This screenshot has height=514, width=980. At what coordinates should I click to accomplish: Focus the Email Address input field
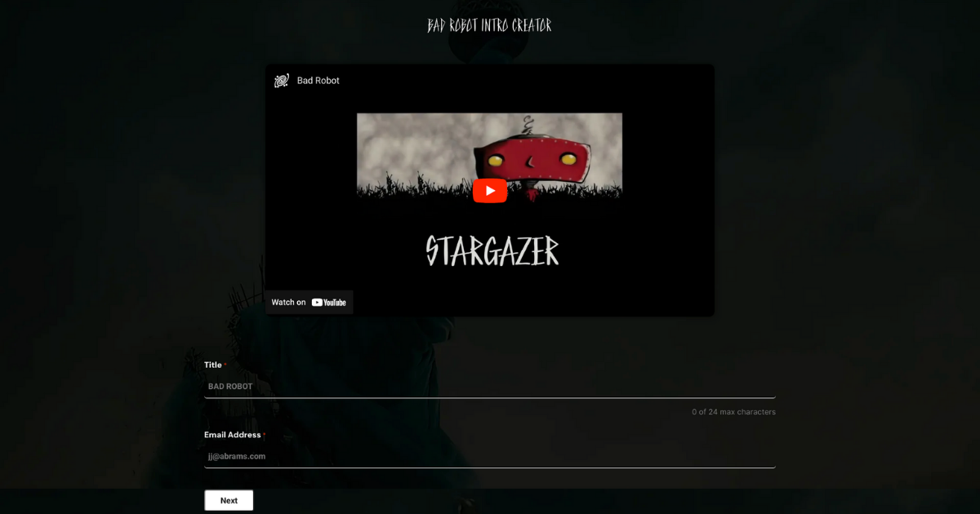click(490, 457)
